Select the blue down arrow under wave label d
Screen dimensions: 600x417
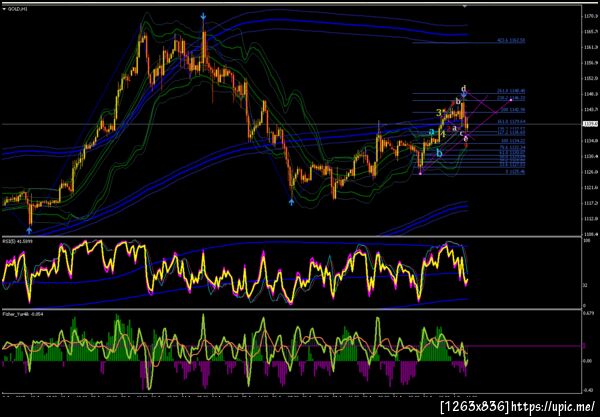click(x=464, y=94)
